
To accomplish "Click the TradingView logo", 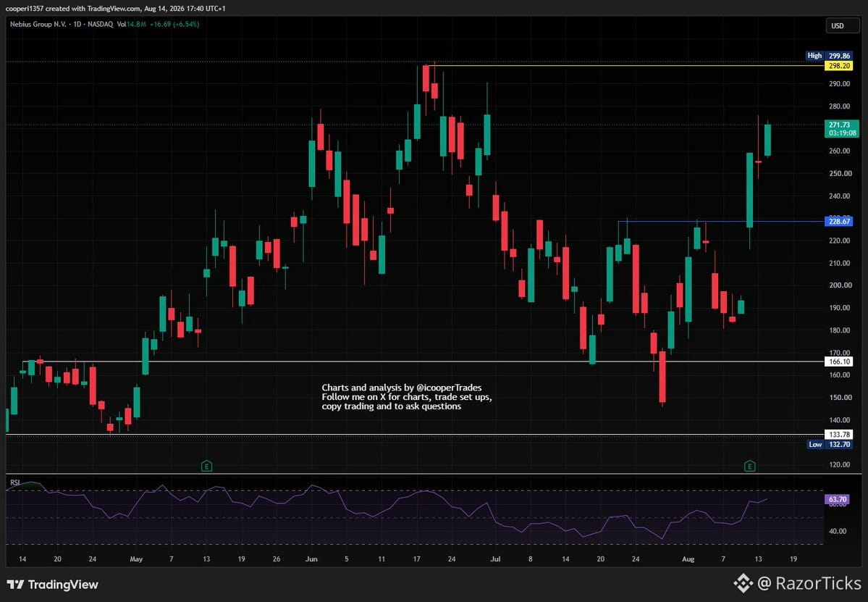I will click(53, 585).
